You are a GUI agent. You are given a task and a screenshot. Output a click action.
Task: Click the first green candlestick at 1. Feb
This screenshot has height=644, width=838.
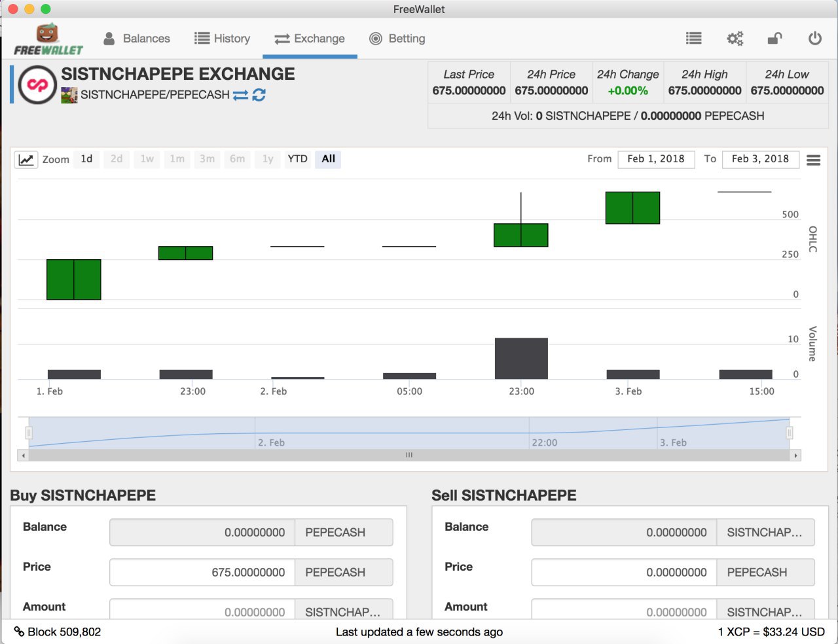74,279
